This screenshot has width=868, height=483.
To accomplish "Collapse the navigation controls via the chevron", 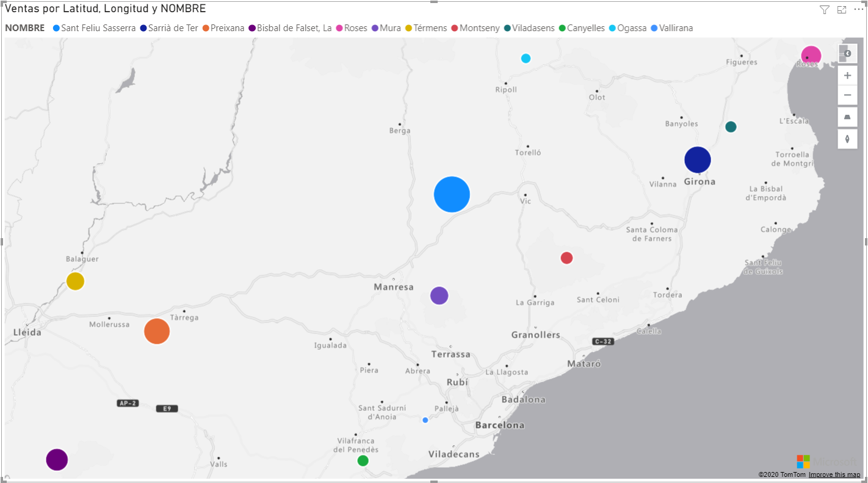I will click(x=847, y=54).
